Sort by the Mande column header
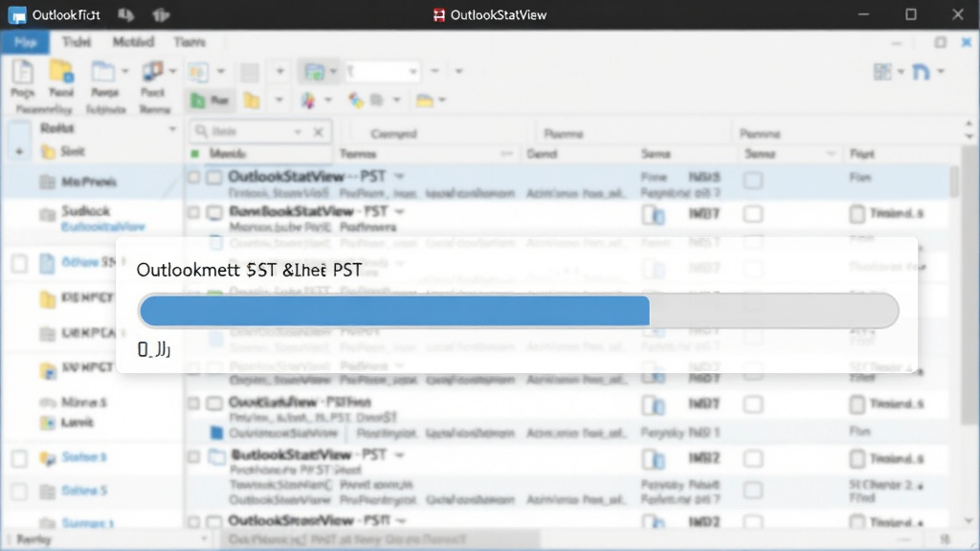 tap(228, 154)
